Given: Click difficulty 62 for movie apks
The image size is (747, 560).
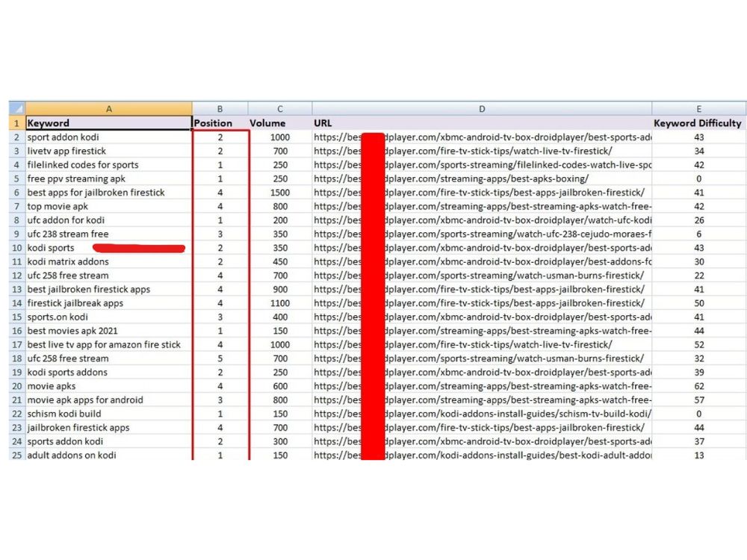Looking at the screenshot, I should click(699, 386).
